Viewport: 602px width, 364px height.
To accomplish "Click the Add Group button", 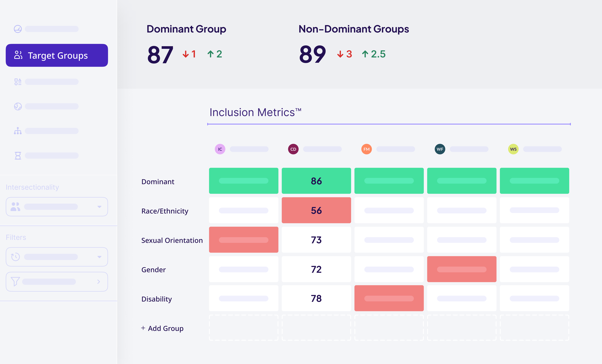I will pos(163,328).
